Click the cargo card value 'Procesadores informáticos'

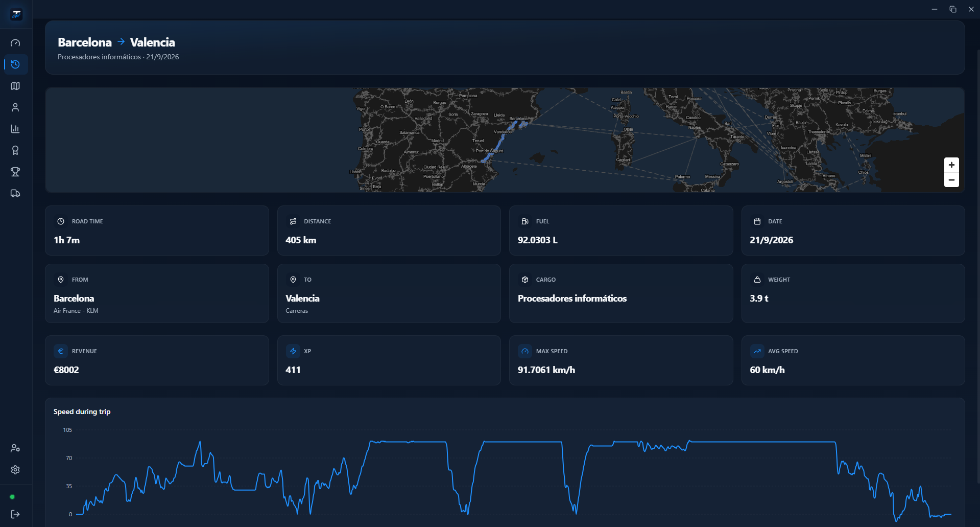coord(572,299)
